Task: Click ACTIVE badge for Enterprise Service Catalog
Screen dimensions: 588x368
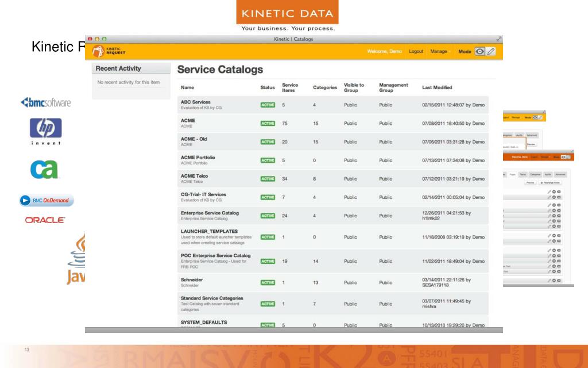Action: [268, 216]
